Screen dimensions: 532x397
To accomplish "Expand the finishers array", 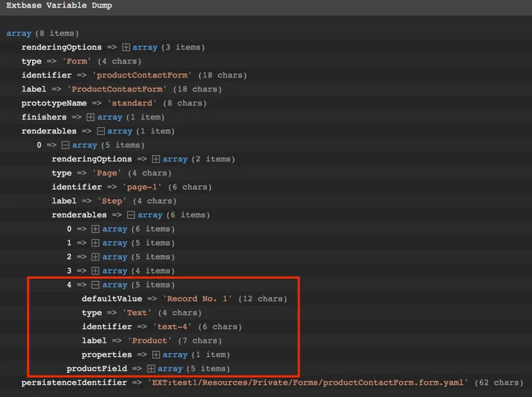I will click(x=90, y=117).
